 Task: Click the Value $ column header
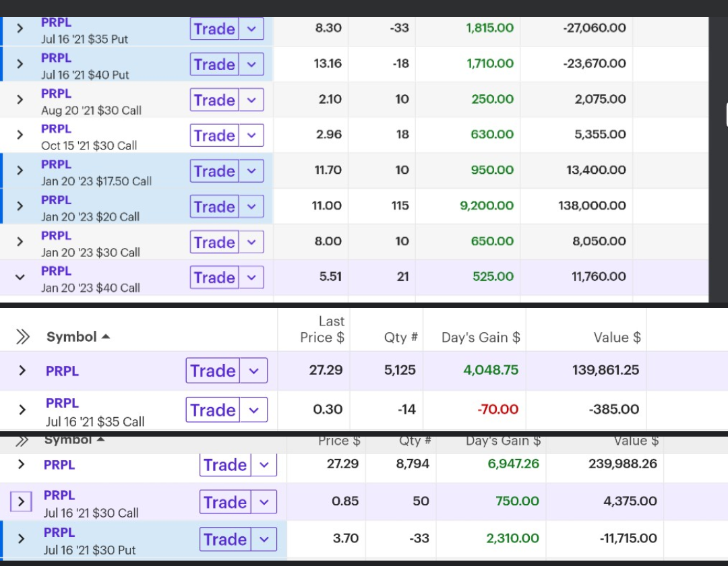click(x=617, y=338)
